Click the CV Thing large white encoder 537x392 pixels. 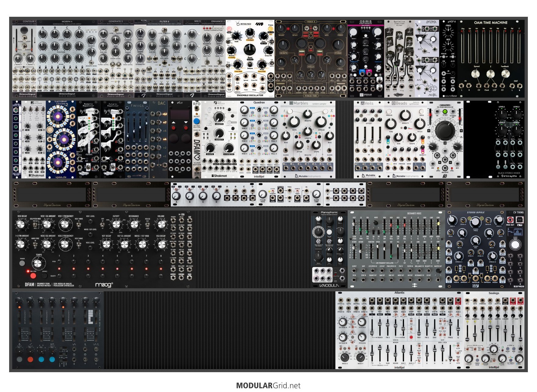tap(515, 244)
